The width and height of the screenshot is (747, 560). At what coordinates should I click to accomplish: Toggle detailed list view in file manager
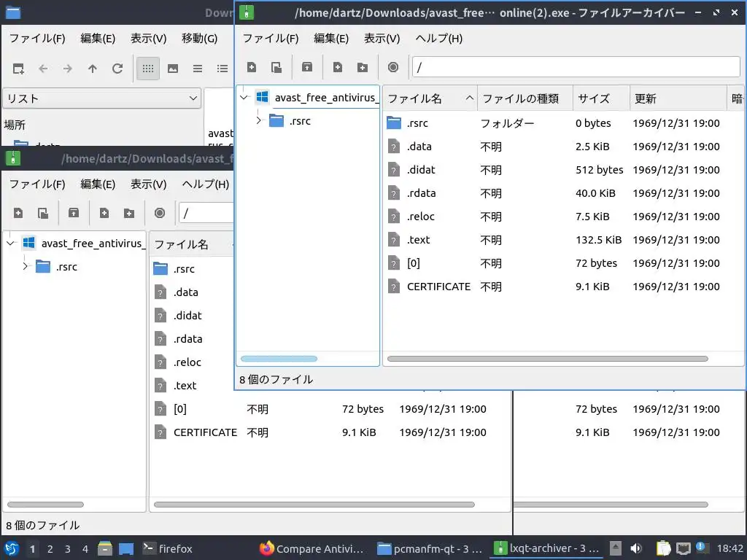tap(222, 69)
